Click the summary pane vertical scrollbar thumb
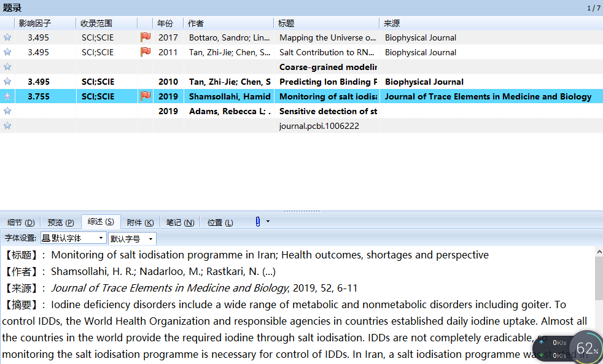Viewport: 603px width, 364px height. point(599,279)
